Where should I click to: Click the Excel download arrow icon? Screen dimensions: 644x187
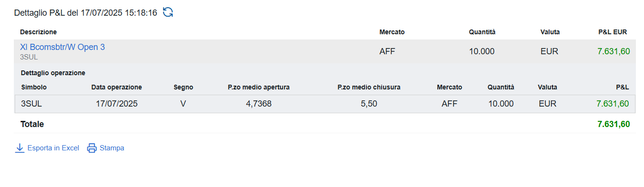click(x=20, y=148)
